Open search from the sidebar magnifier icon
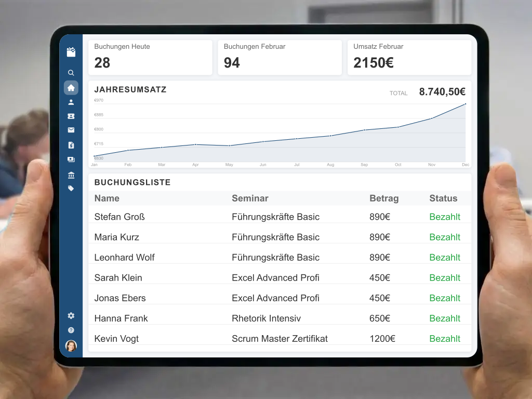This screenshot has height=399, width=532. point(71,73)
